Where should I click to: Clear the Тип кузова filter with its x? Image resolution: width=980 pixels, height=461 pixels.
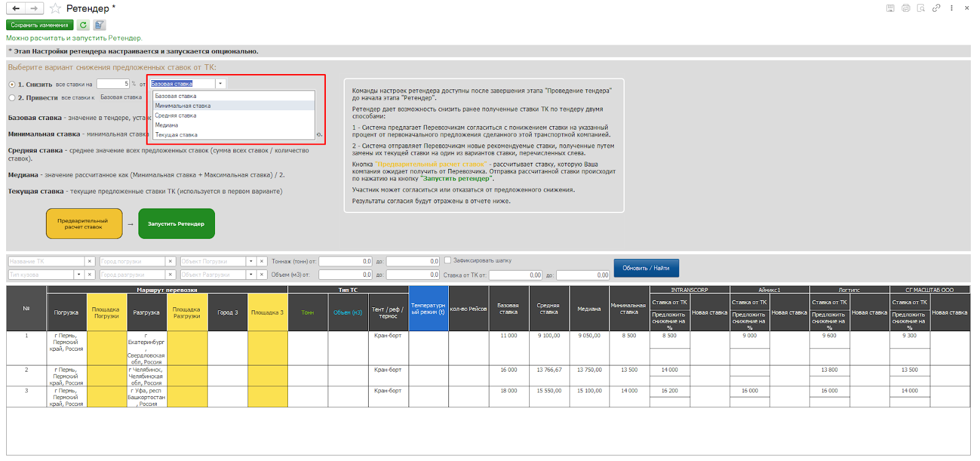(x=89, y=275)
